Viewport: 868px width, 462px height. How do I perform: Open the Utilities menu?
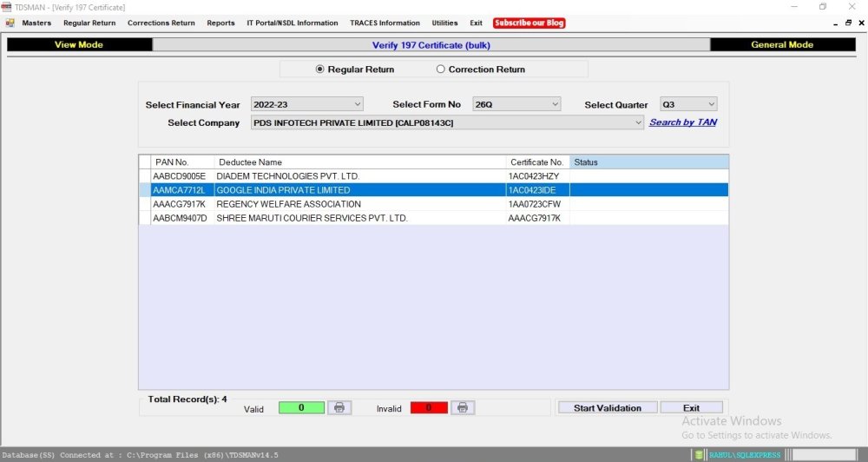(444, 23)
